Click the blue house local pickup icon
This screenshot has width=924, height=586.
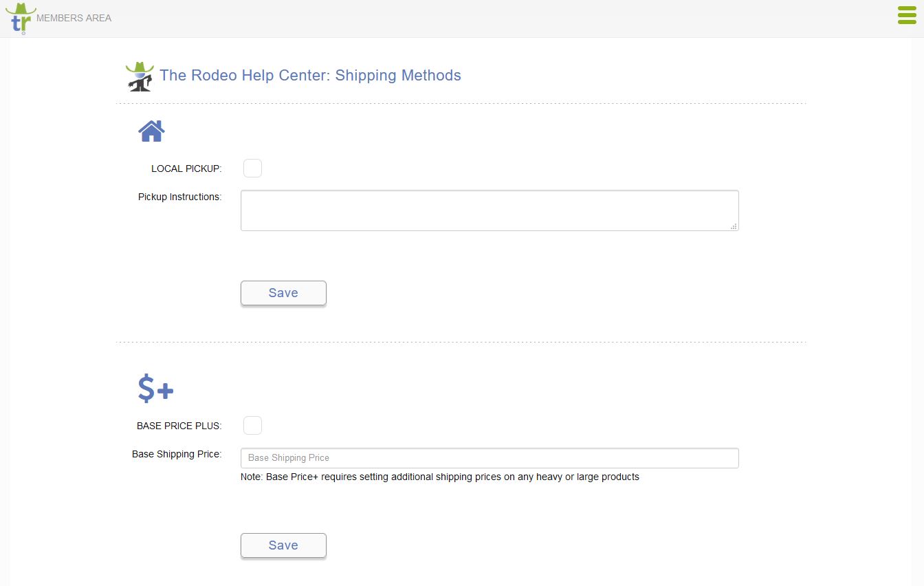click(151, 131)
